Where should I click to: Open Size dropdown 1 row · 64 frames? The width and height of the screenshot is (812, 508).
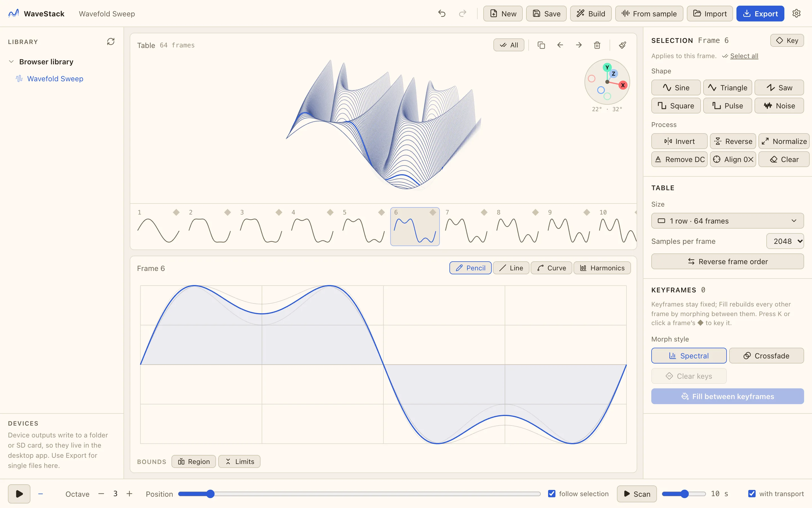tap(727, 221)
